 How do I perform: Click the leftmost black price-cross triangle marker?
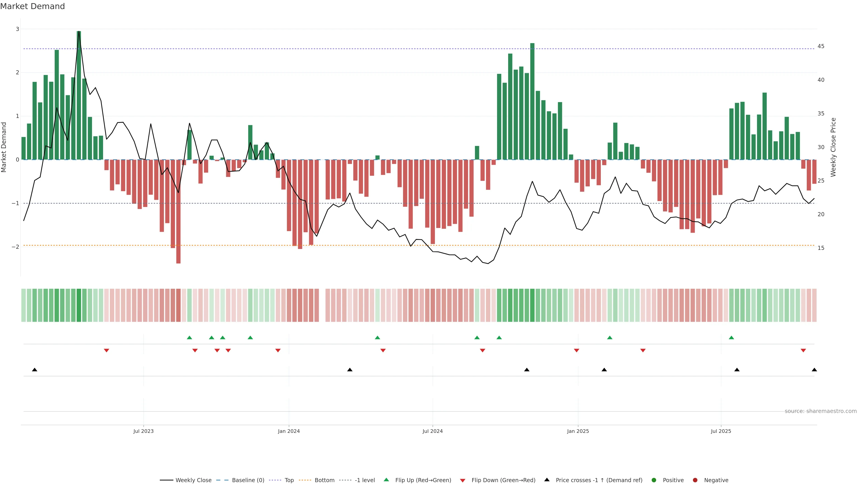(35, 370)
